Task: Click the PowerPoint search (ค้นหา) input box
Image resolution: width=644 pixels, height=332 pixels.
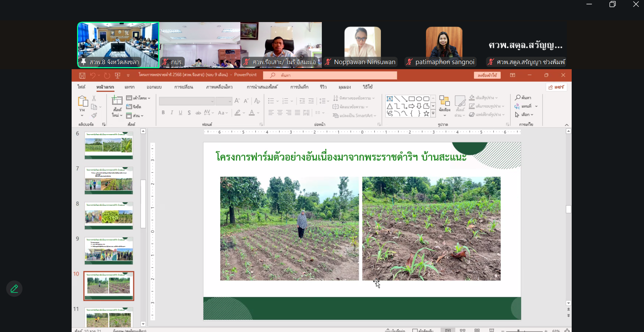Action: [x=330, y=75]
